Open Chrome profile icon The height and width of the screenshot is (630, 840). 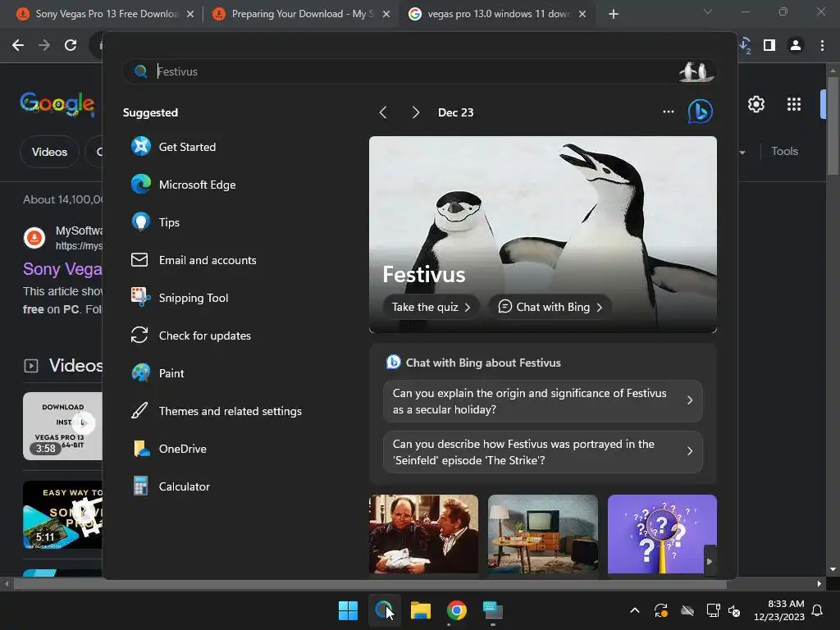tap(796, 45)
